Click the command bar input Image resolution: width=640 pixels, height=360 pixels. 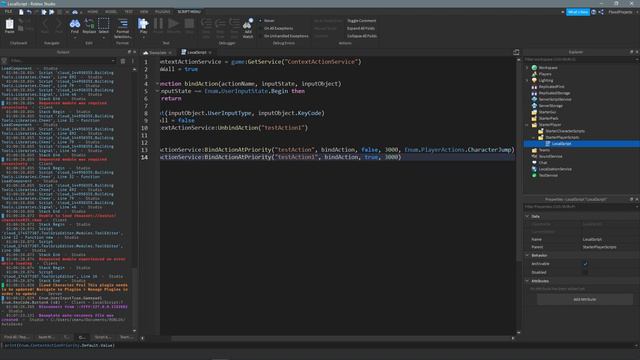[320, 345]
